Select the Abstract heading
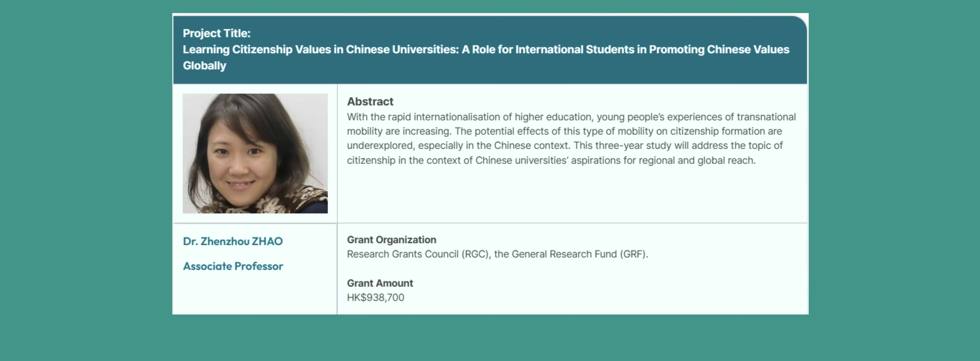The width and height of the screenshot is (980, 361). [370, 102]
